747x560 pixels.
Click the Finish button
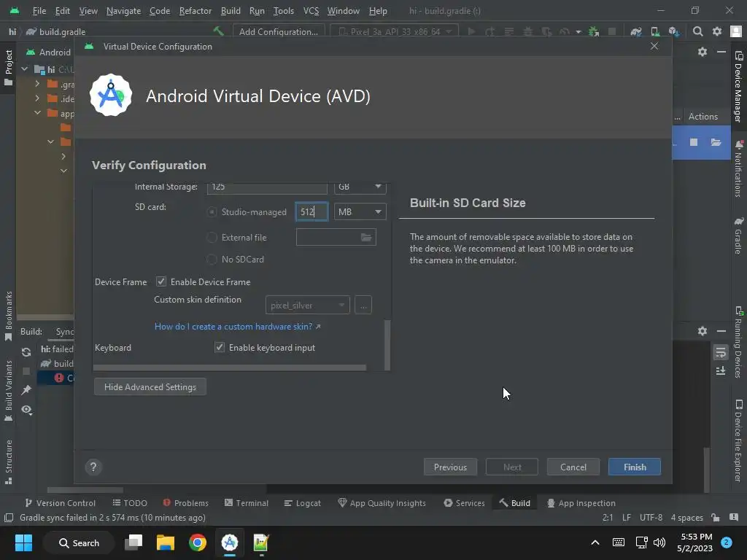pos(635,467)
